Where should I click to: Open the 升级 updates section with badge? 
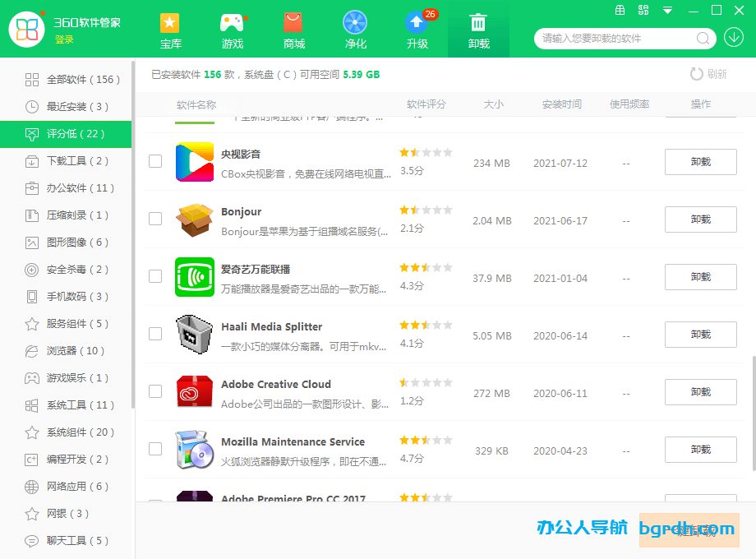tap(417, 30)
